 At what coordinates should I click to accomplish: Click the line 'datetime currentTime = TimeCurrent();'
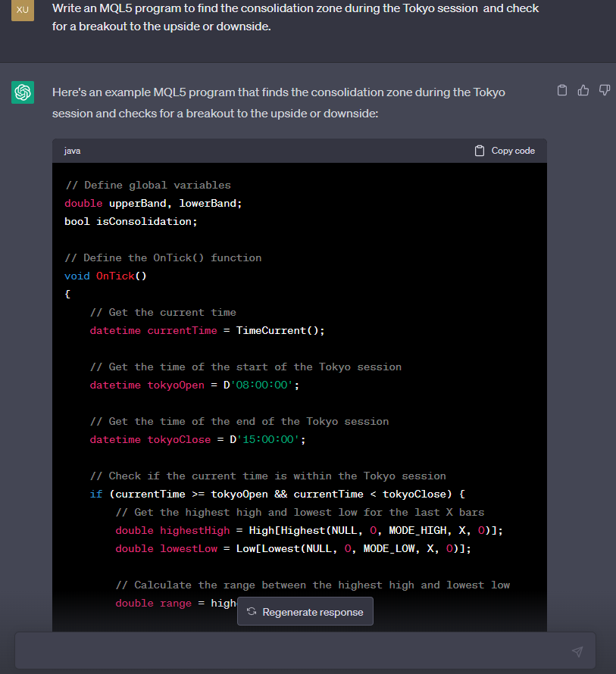pos(207,330)
